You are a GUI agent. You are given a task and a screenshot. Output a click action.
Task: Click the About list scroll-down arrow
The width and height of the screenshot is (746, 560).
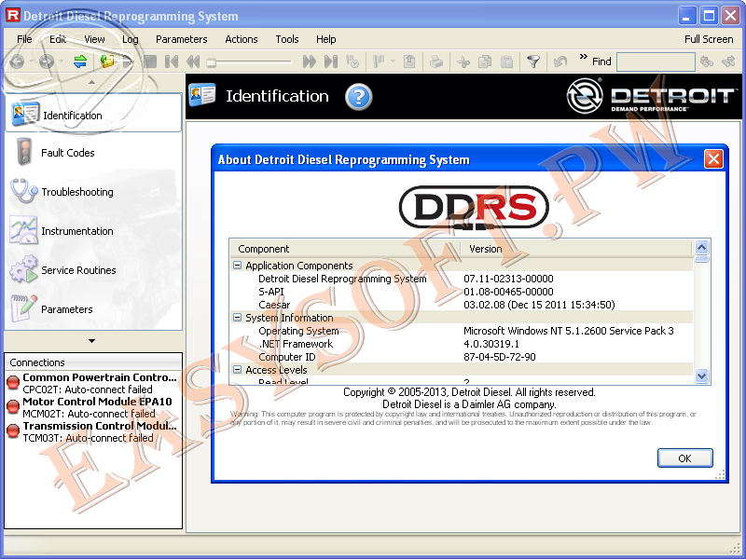click(x=702, y=376)
